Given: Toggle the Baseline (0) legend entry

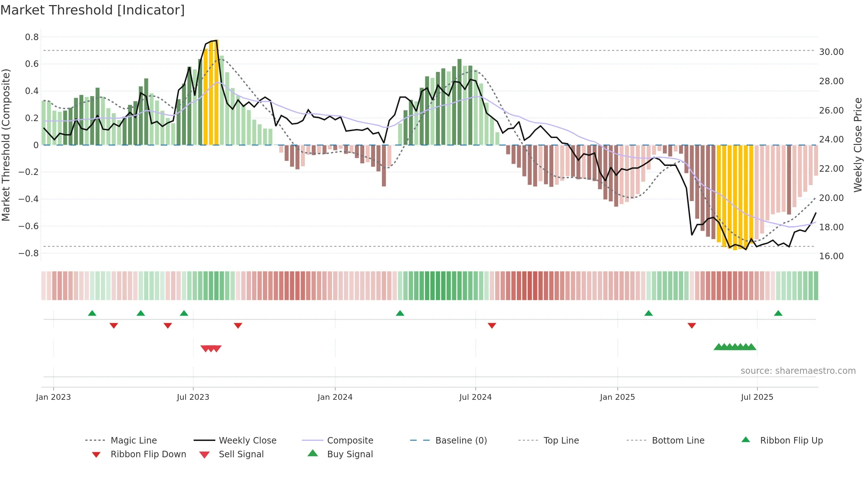Looking at the screenshot, I should pyautogui.click(x=448, y=440).
